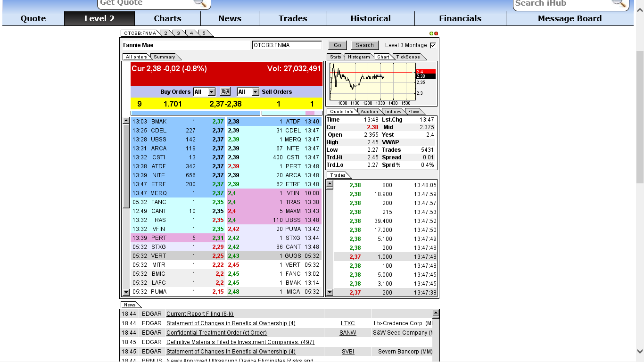The width and height of the screenshot is (644, 362).
Task: Open the TickScope tab
Action: pos(409,57)
